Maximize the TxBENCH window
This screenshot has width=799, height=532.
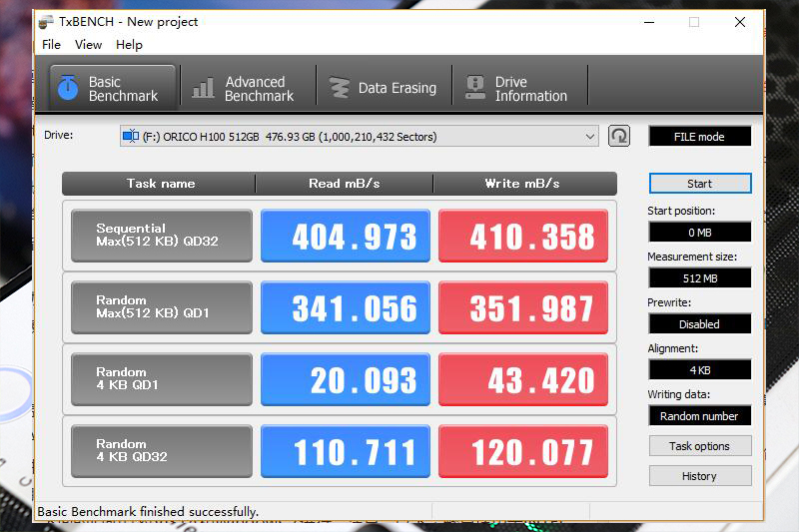(694, 22)
